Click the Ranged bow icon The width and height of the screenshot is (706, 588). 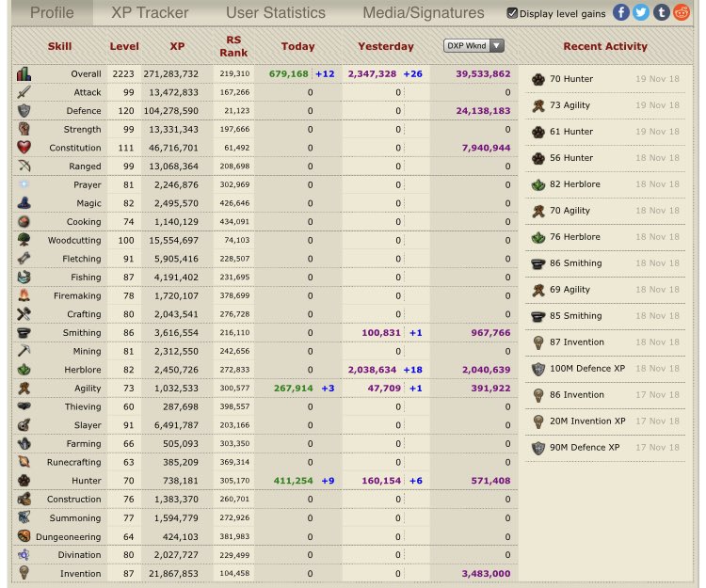pyautogui.click(x=24, y=166)
